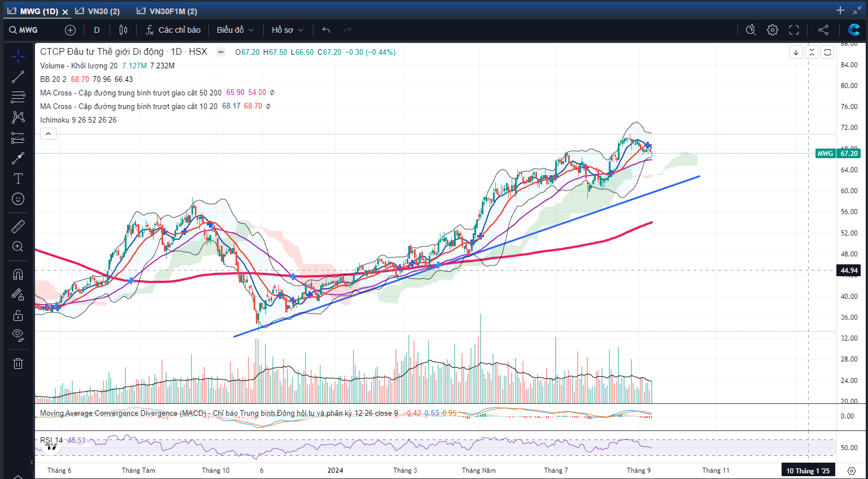Select the crosshair cursor tool
The height and width of the screenshot is (479, 868).
click(18, 56)
